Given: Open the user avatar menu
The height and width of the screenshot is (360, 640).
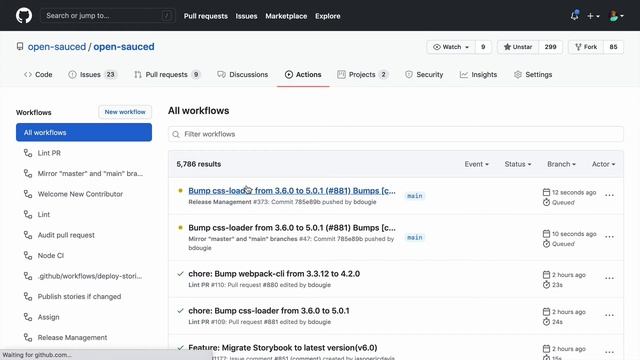Looking at the screenshot, I should coord(616,16).
